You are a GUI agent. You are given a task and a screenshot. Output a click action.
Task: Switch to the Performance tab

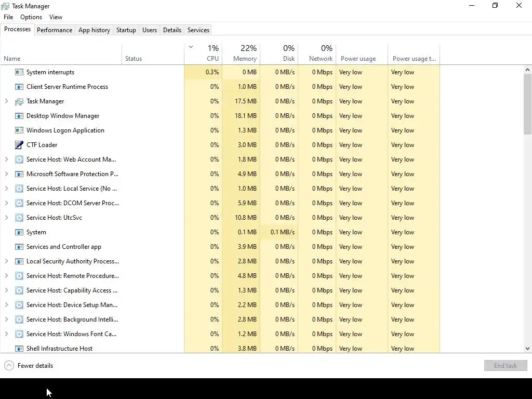point(55,30)
